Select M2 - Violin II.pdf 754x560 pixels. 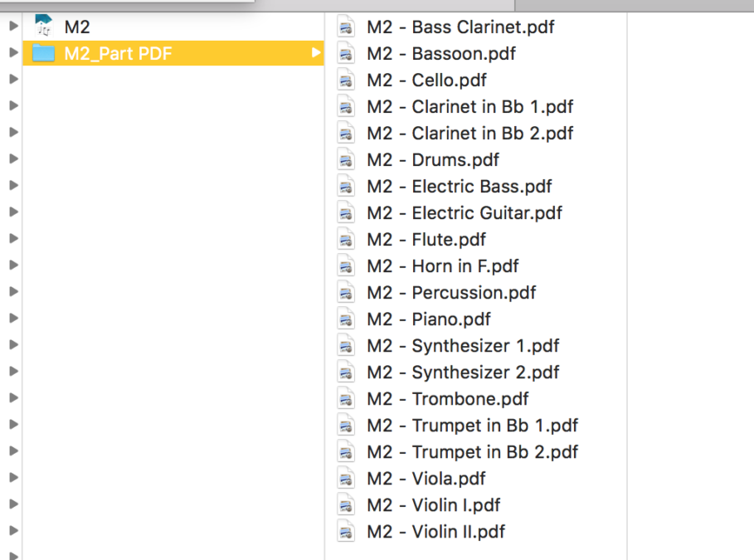435,532
